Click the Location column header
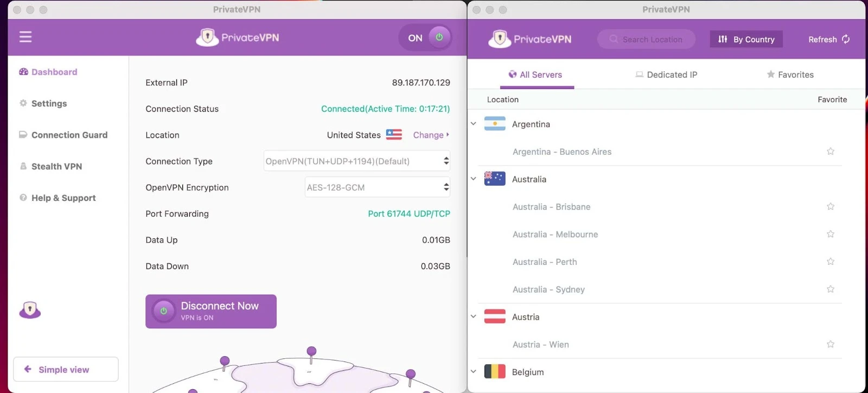The height and width of the screenshot is (393, 868). (x=503, y=100)
